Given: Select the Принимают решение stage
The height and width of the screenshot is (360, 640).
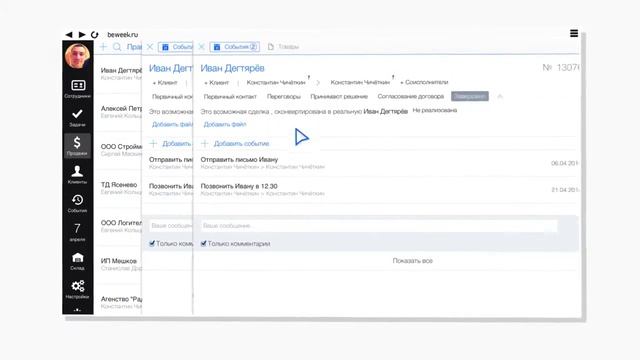Looking at the screenshot, I should tap(339, 96).
